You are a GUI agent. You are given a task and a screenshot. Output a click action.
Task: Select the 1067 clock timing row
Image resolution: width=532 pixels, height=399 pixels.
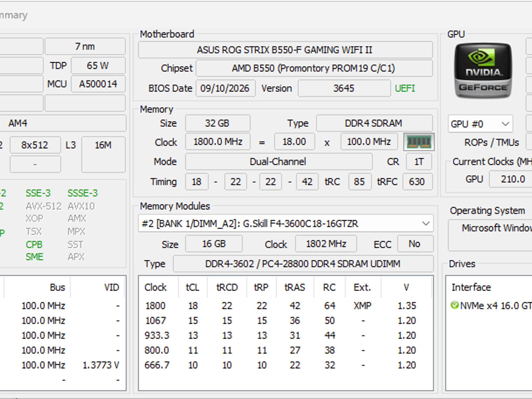[285, 320]
